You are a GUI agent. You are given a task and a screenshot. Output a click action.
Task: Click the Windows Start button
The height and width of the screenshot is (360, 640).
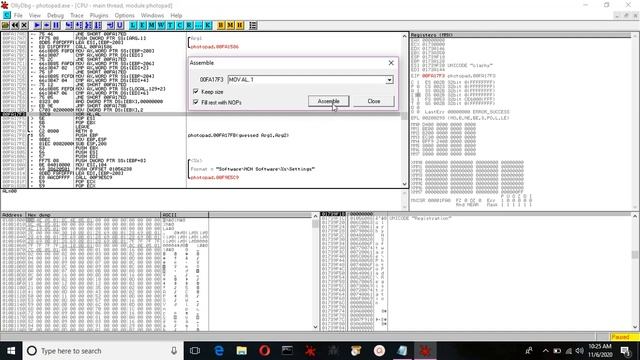(x=11, y=351)
